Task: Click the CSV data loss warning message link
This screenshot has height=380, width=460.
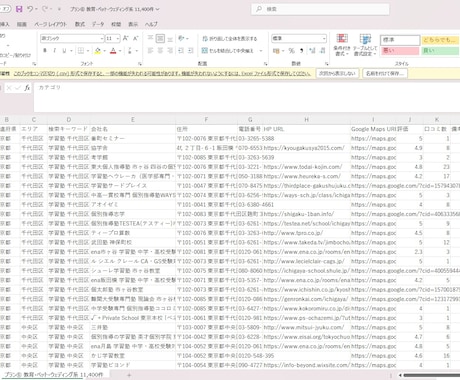Action: pos(162,73)
